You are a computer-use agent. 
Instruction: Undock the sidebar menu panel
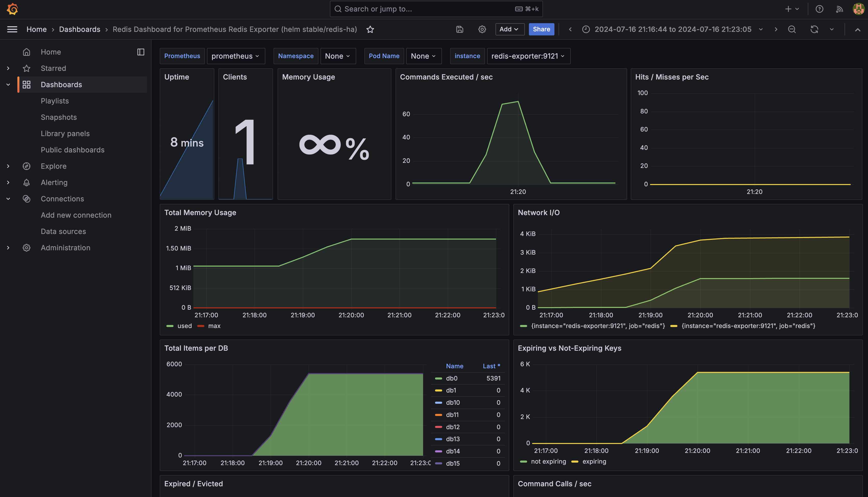coord(140,52)
